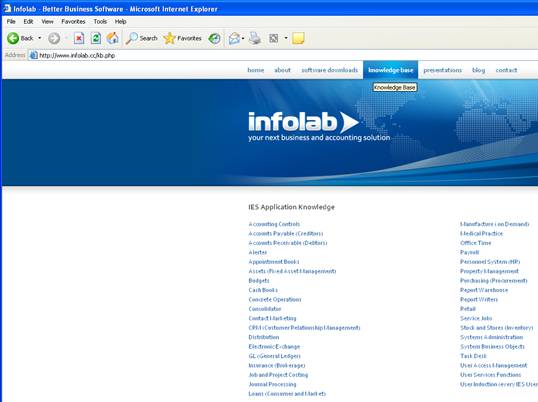538x402 pixels.
Task: Open History with the clock icon
Action: (x=215, y=38)
